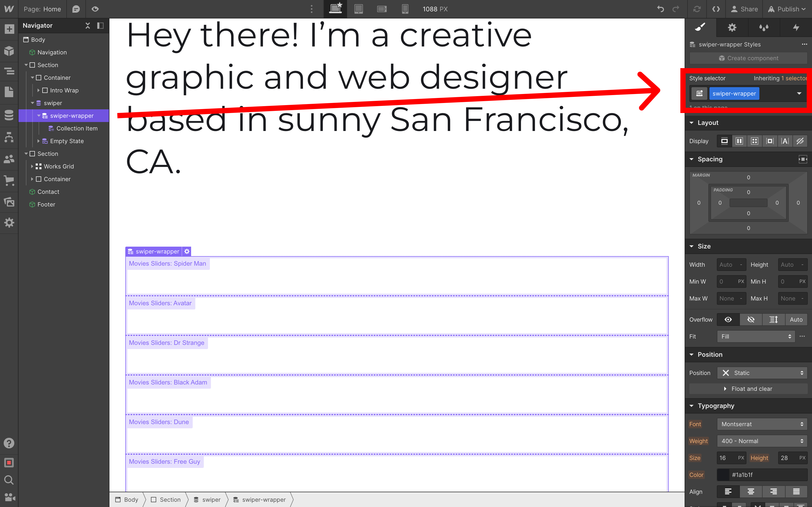812x507 pixels.
Task: Open the Add Elements panel
Action: [9, 29]
